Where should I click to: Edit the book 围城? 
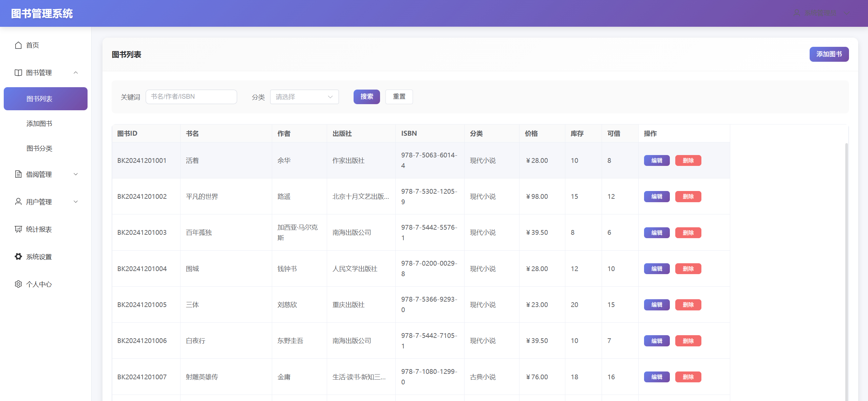tap(657, 269)
